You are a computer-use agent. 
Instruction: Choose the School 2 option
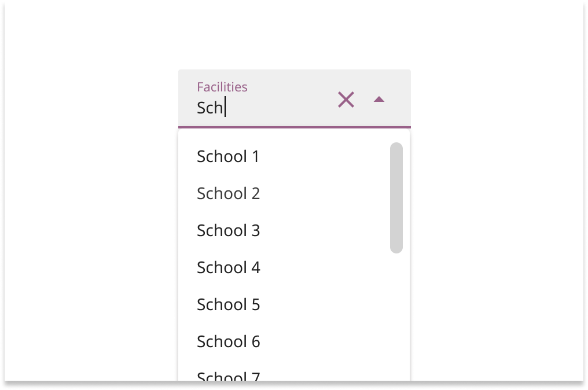coord(228,193)
